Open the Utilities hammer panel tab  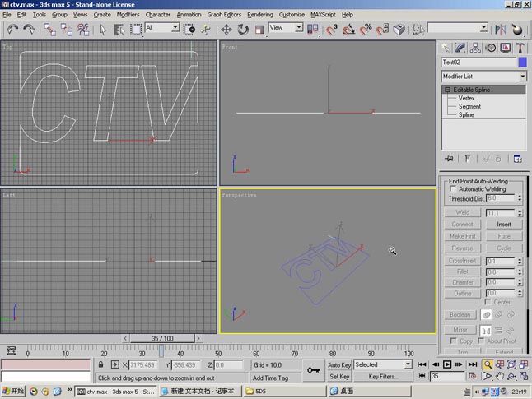[520, 48]
